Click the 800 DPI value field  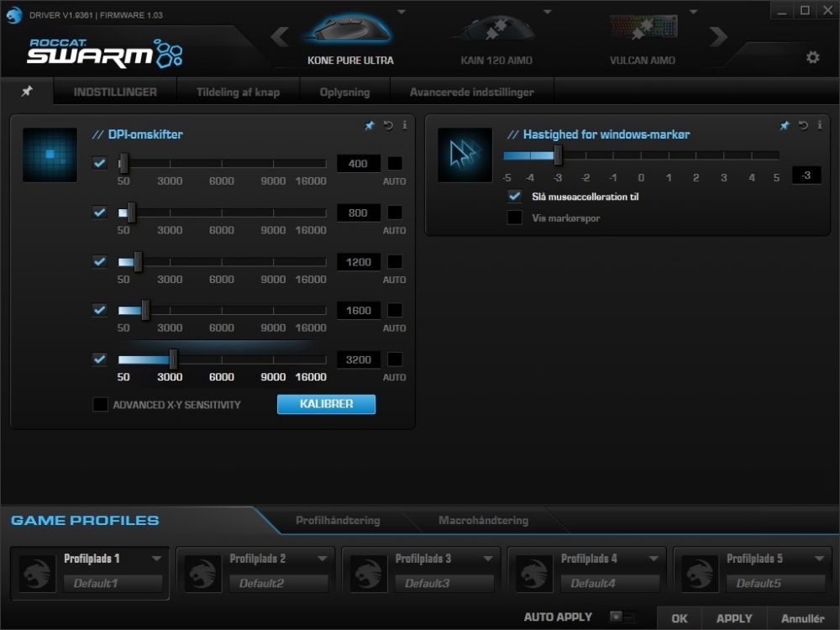pyautogui.click(x=359, y=213)
